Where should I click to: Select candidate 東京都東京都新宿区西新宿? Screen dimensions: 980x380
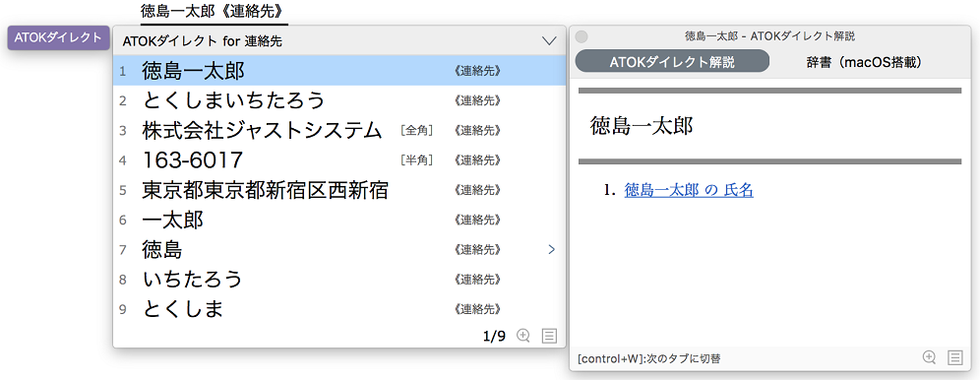coord(339,189)
